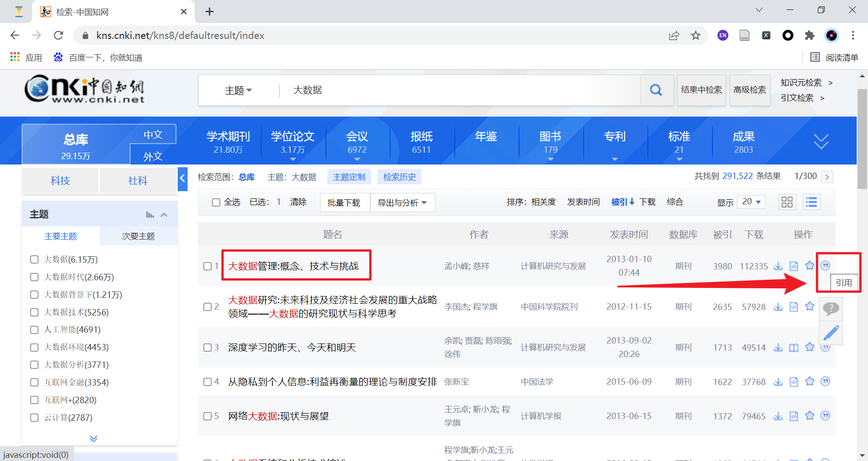Image resolution: width=868 pixels, height=461 pixels.
Task: Add the second result to favorites via star icon
Action: [x=810, y=306]
